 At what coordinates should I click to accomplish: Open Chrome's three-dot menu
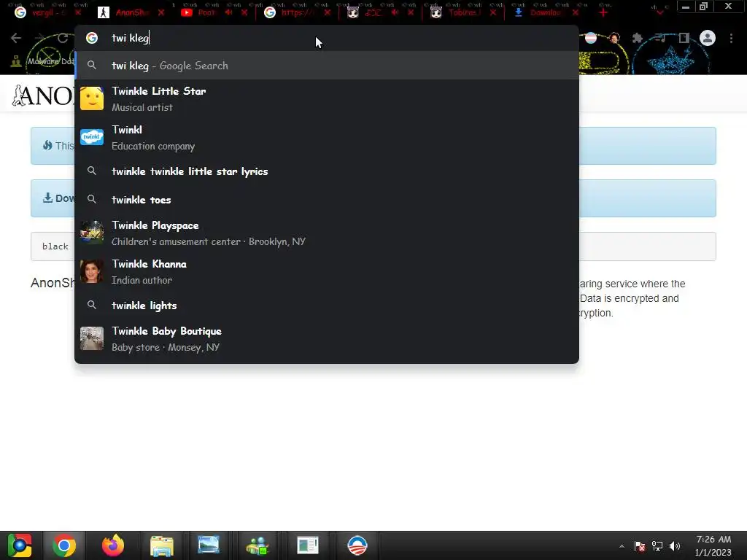tap(731, 38)
